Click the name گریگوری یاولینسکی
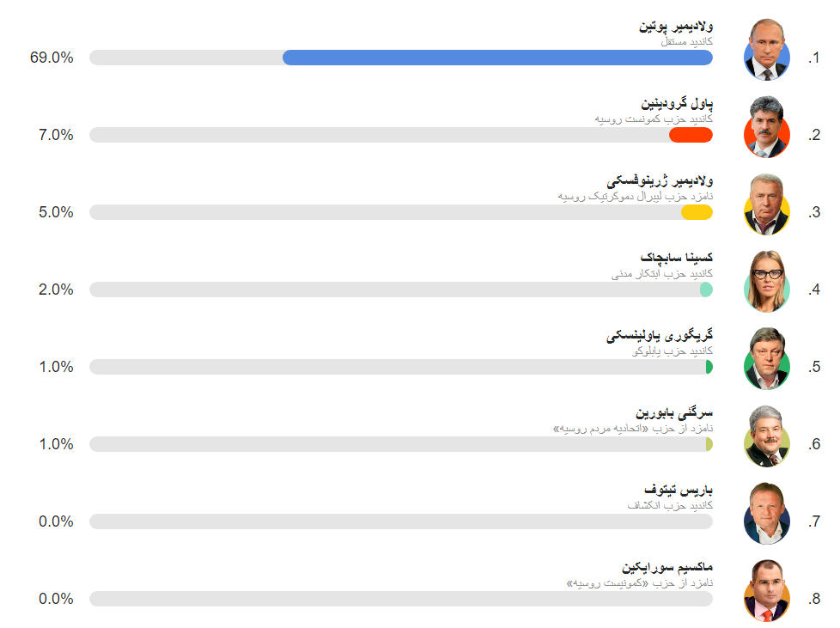The width and height of the screenshot is (840, 628). 660,335
